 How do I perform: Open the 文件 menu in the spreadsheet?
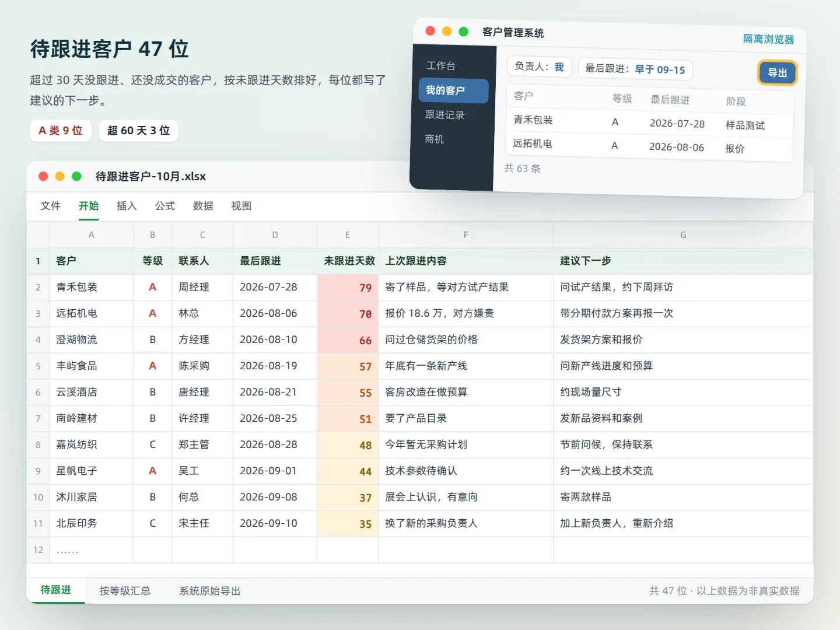[x=51, y=206]
